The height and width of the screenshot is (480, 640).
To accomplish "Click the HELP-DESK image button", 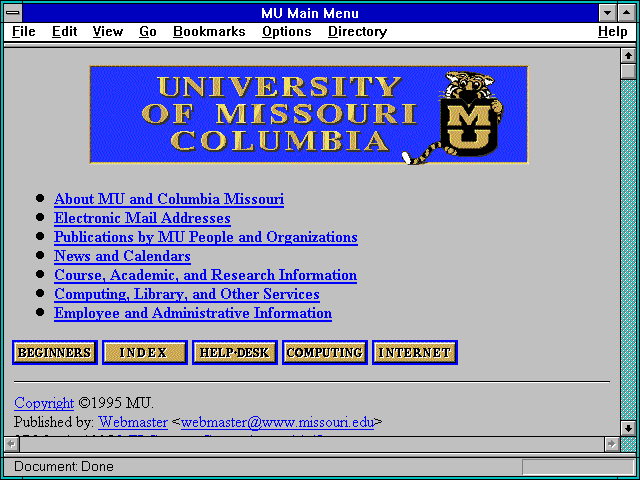I will pos(235,352).
